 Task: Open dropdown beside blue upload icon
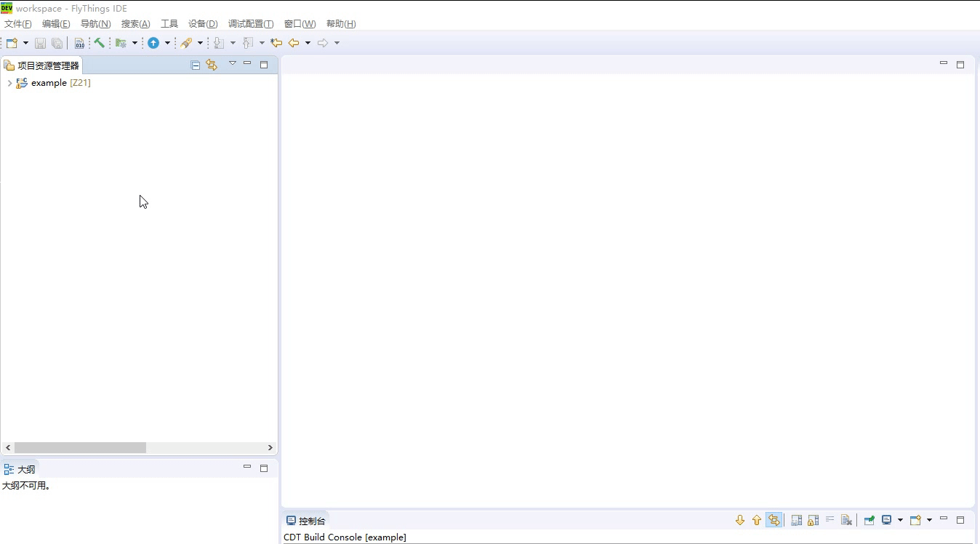coord(167,43)
